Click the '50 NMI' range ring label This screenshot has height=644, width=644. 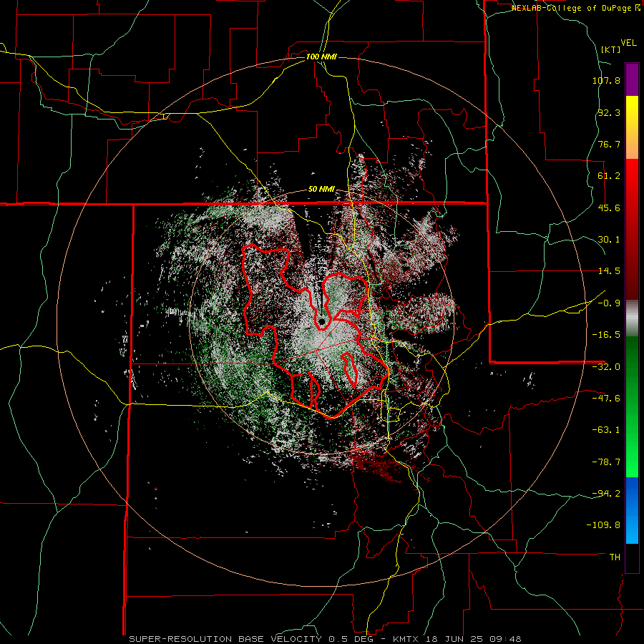coord(321,190)
